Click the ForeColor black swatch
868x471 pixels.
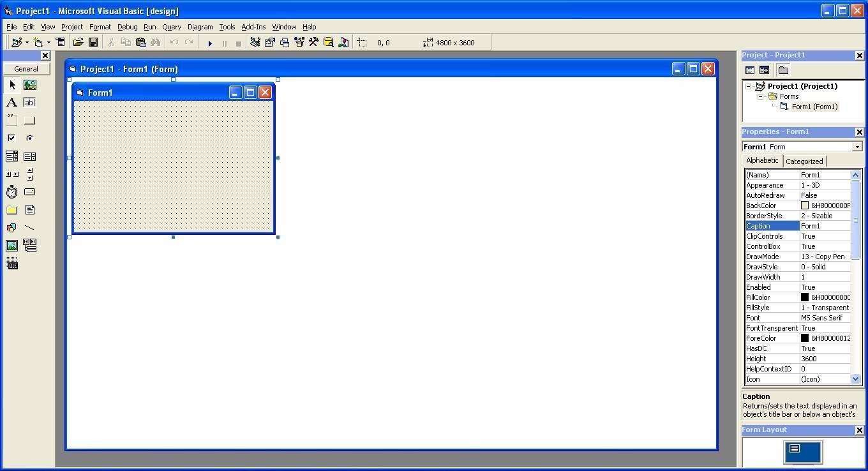pos(805,338)
